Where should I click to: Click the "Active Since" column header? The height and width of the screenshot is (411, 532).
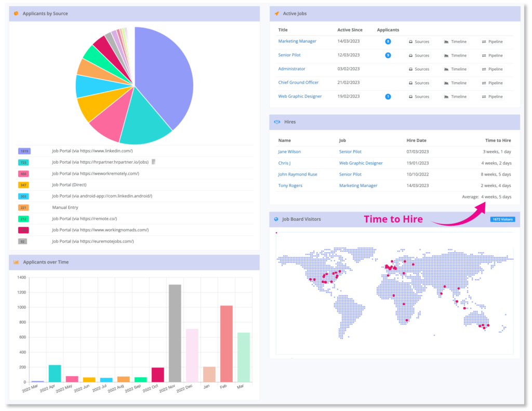pos(350,30)
